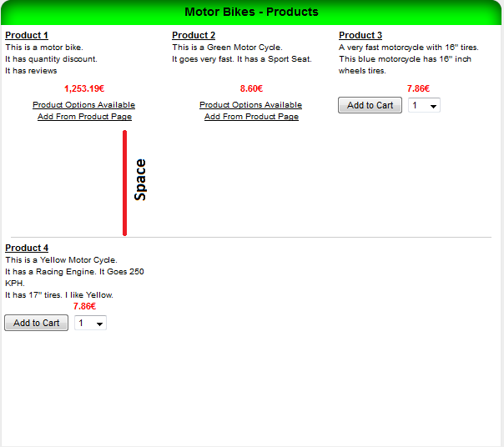Click the Motor Bikes - Products header
This screenshot has width=504, height=447.
point(251,12)
